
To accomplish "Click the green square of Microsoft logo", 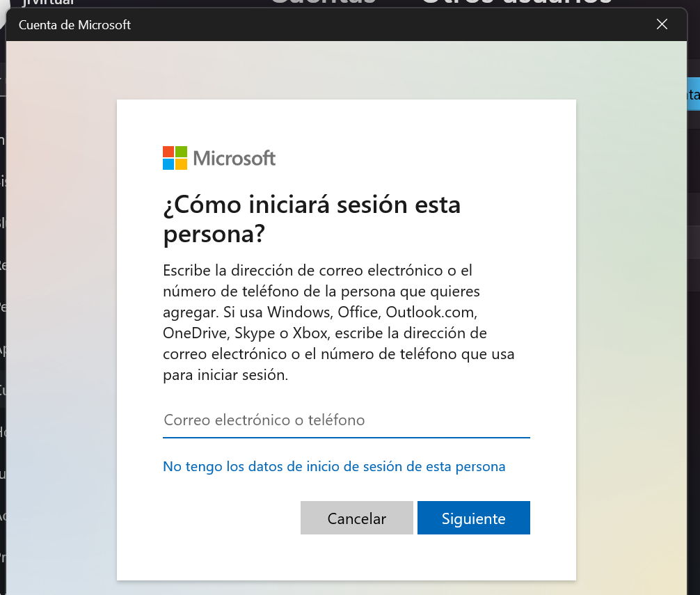I will coord(181,152).
